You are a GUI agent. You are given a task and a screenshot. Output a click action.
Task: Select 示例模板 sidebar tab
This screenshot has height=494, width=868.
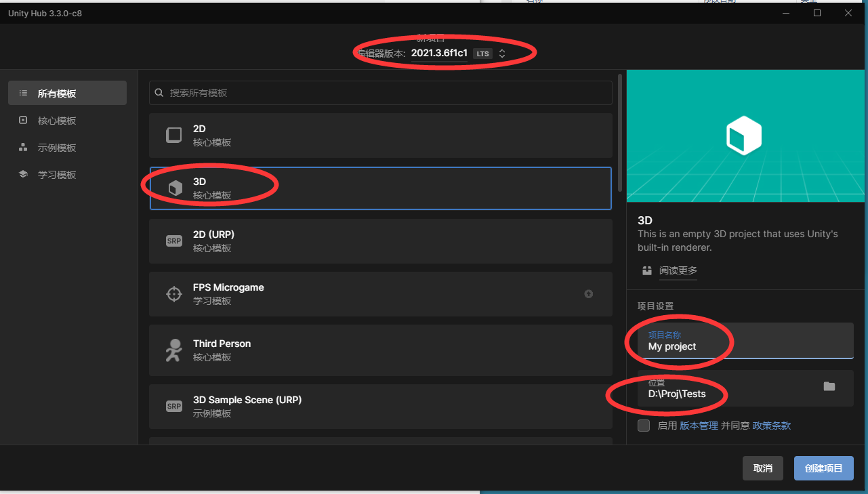[x=67, y=147]
